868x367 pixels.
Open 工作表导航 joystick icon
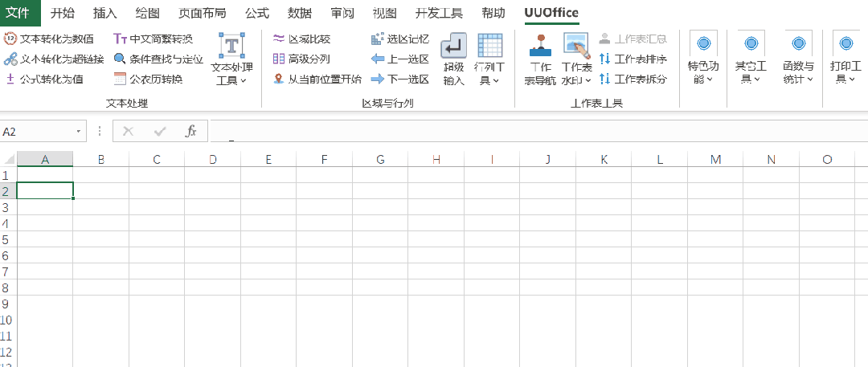540,46
